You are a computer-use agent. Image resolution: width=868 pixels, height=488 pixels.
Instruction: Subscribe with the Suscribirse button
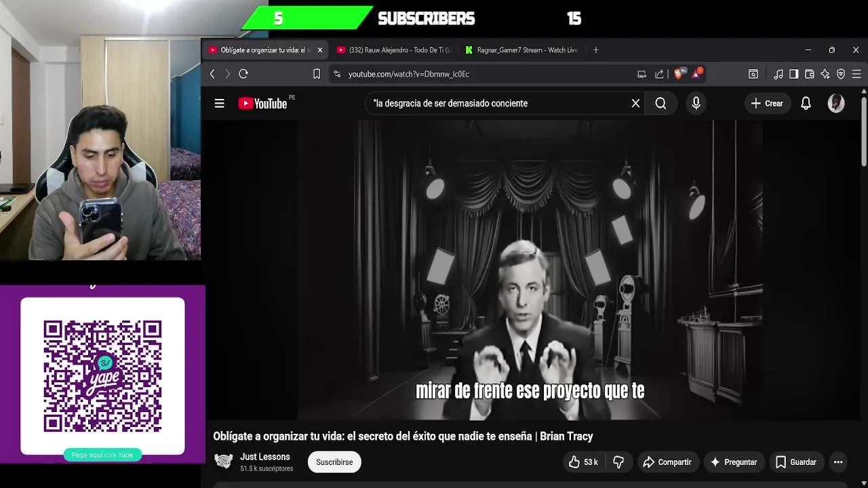point(334,462)
